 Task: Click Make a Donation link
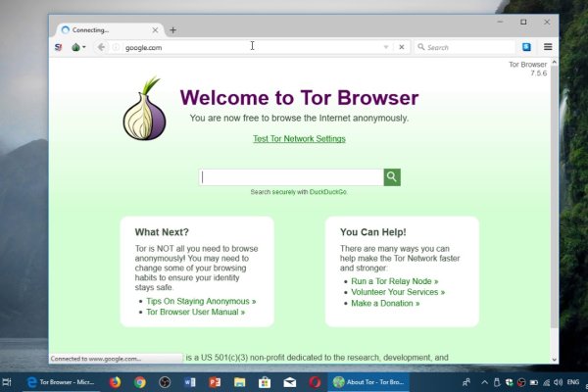(x=384, y=304)
